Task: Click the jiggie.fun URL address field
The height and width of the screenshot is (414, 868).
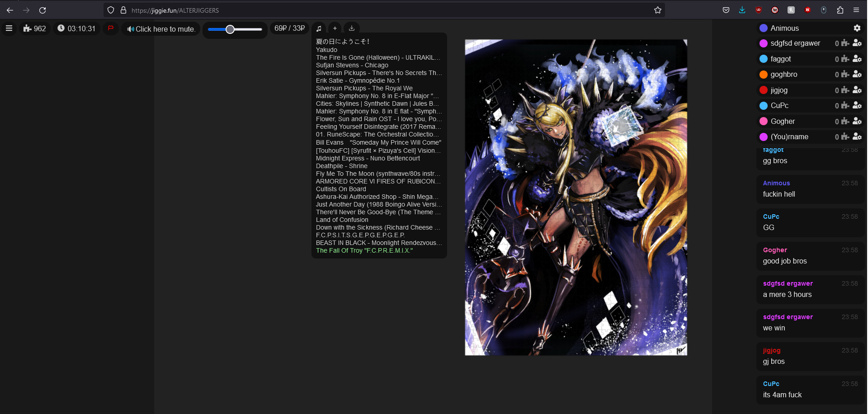Action: tap(384, 10)
